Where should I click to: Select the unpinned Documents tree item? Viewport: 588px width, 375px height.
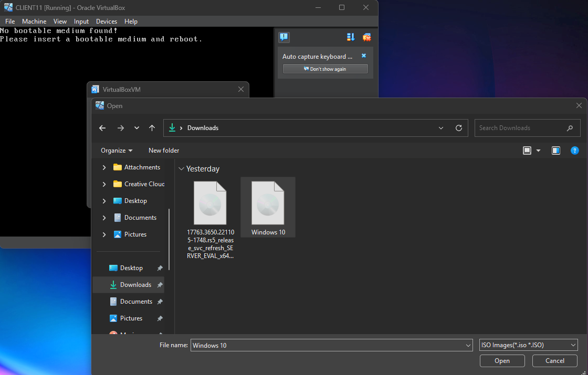[x=135, y=218]
